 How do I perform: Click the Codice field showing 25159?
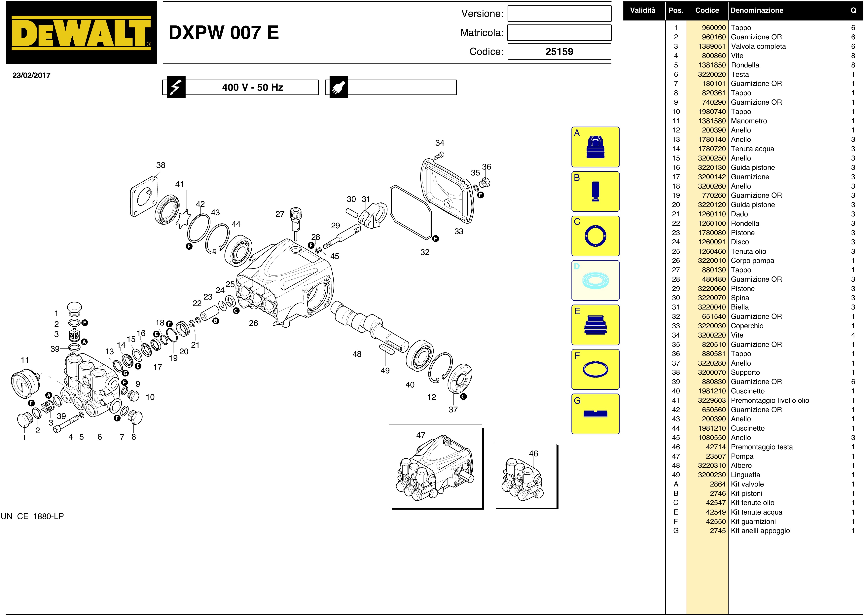coord(559,52)
